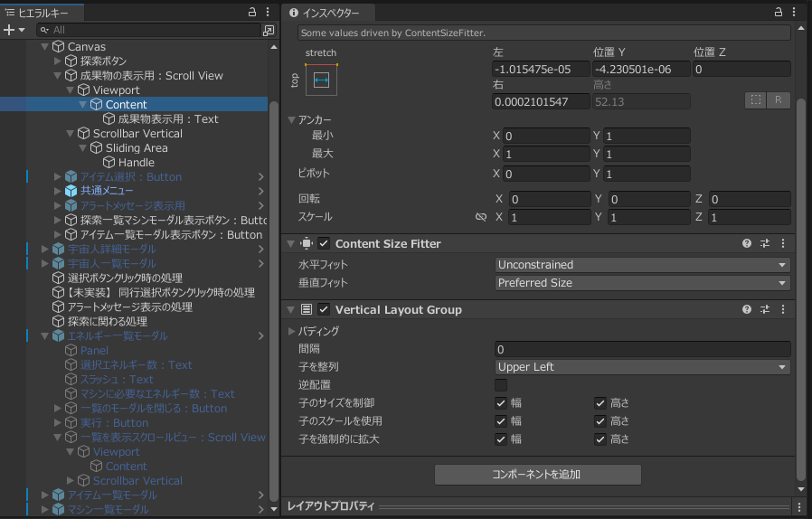Select the 実行：Button object
The width and height of the screenshot is (812, 519).
coord(114,423)
